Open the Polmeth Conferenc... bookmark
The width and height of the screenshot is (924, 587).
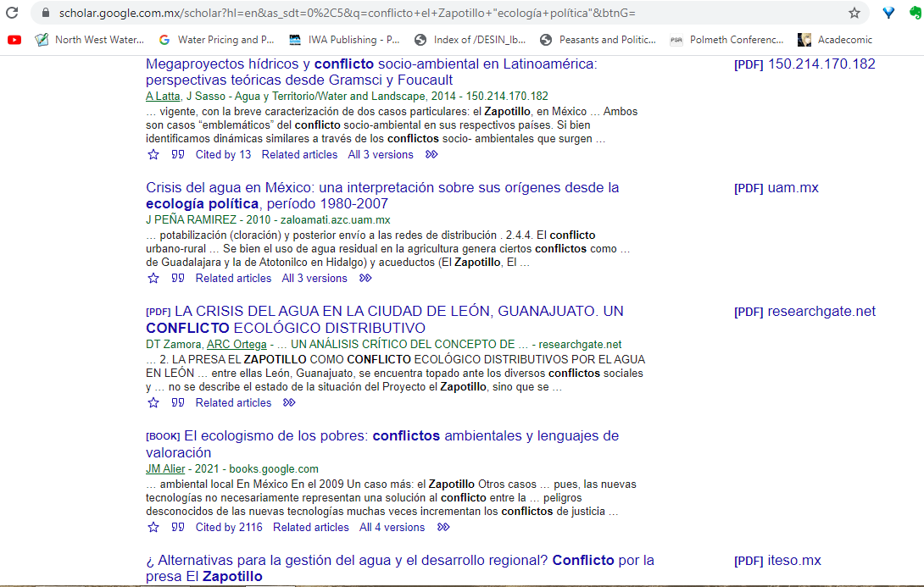coord(726,40)
